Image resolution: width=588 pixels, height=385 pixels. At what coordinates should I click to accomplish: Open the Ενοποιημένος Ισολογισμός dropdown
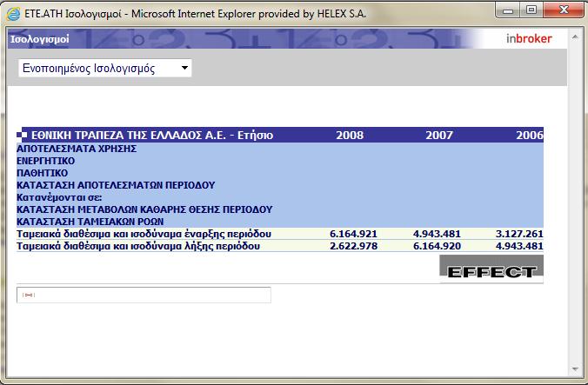point(105,68)
